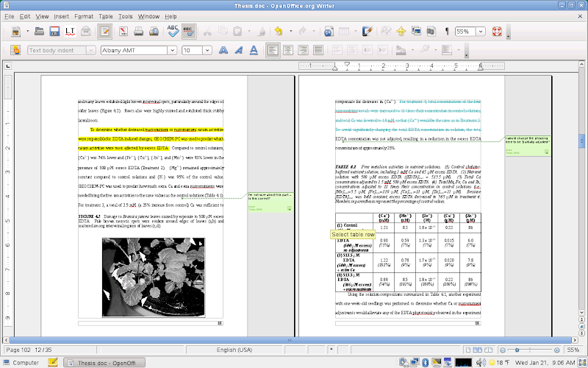Toggle Edit File mode button
Image resolution: width=588 pixels, height=368 pixels.
pos(104,32)
